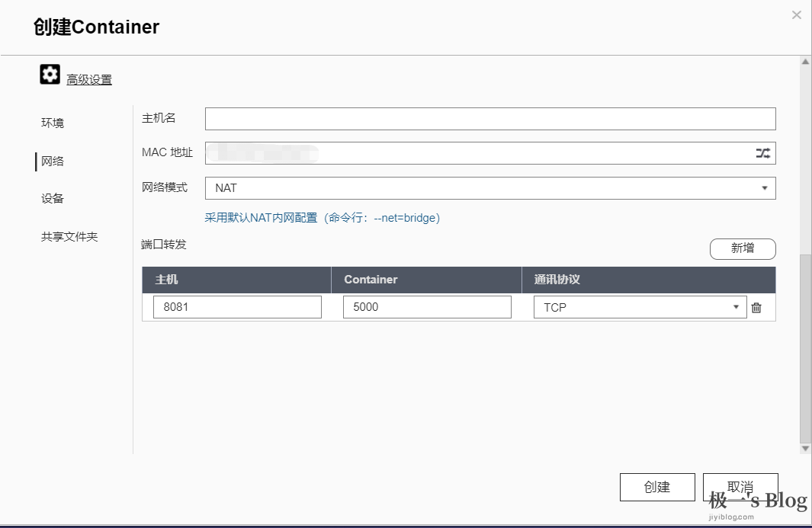The height and width of the screenshot is (528, 812).
Task: Open the TCP protocol dropdown
Action: click(x=640, y=307)
